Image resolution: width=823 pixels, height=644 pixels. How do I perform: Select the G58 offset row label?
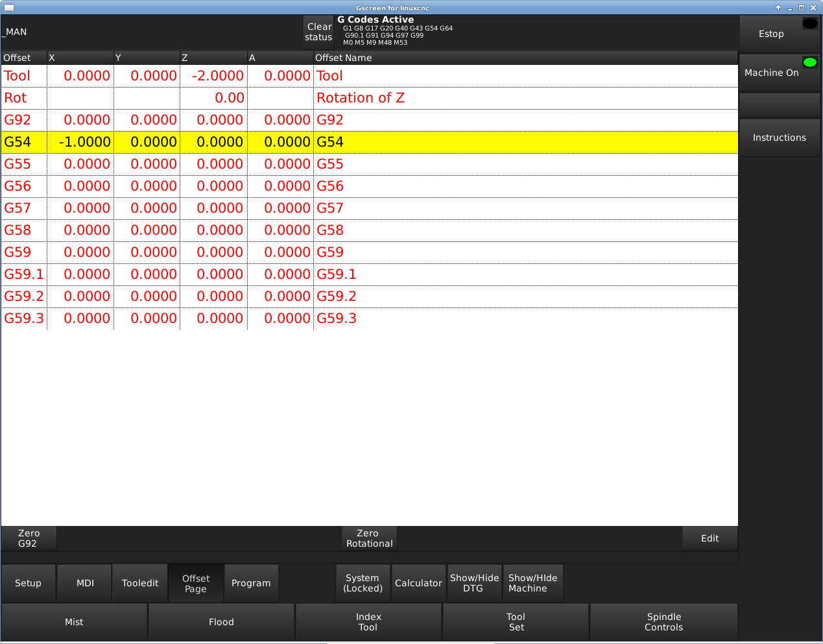click(x=18, y=230)
